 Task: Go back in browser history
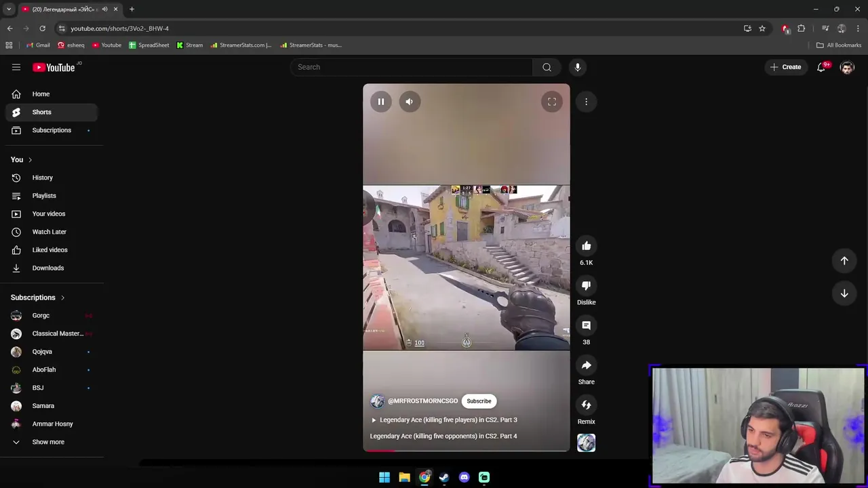tap(9, 28)
